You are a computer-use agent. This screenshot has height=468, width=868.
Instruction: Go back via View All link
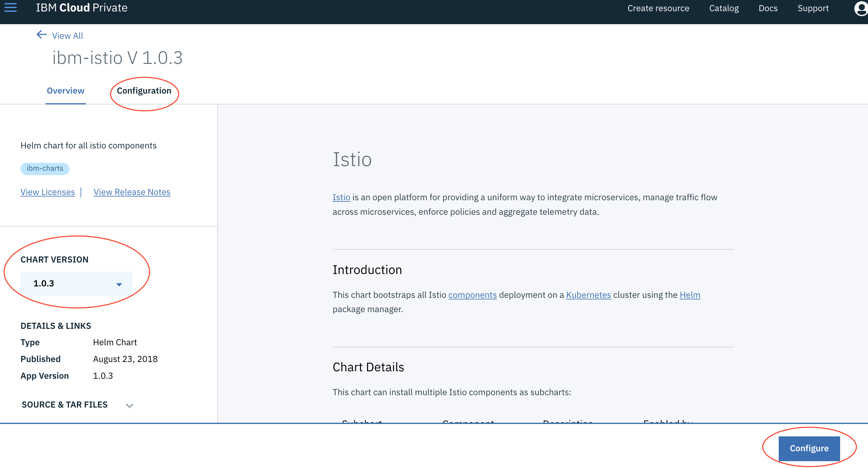click(x=67, y=35)
